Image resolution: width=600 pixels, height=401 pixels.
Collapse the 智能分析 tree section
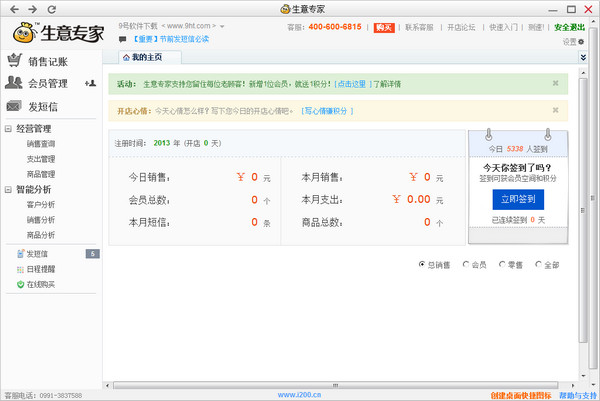pos(8,189)
